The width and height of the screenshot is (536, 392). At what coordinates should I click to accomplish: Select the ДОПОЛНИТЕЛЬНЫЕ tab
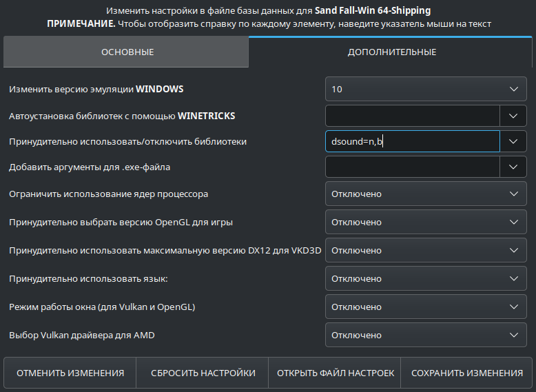[391, 52]
